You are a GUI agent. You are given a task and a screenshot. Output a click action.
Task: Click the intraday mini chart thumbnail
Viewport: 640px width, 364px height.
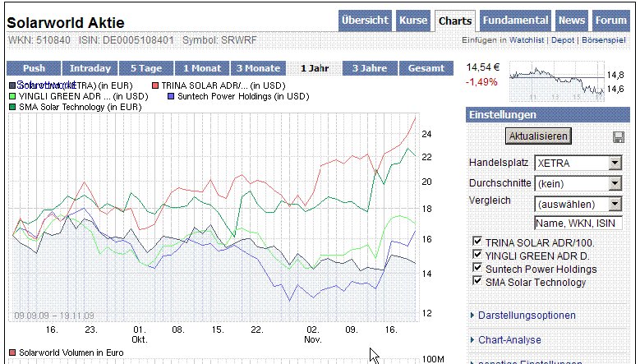pyautogui.click(x=557, y=81)
